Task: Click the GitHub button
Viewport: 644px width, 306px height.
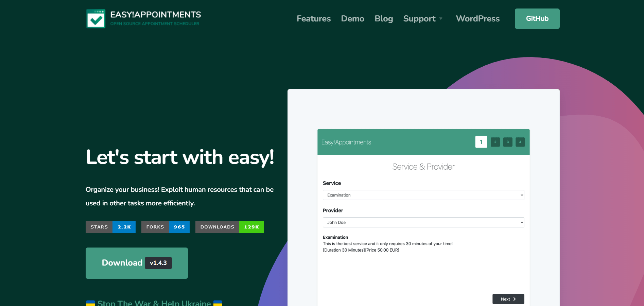Action: click(x=537, y=19)
